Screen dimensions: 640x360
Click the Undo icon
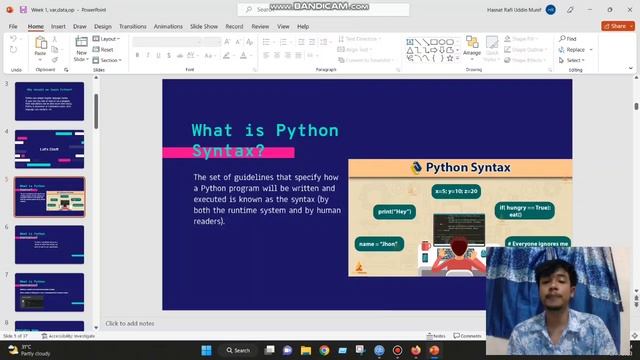tap(13, 39)
